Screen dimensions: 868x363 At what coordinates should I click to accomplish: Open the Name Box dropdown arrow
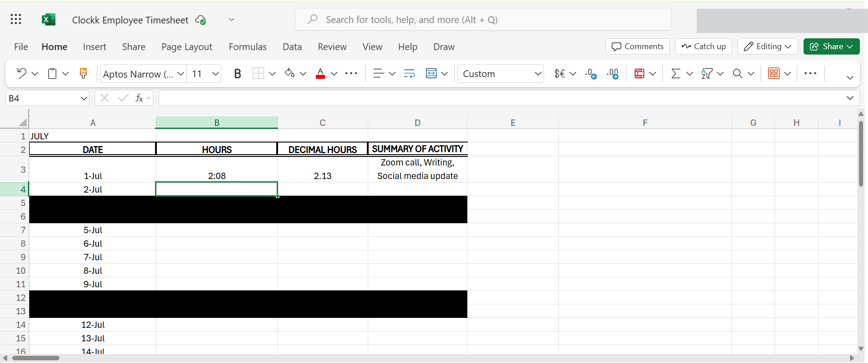coord(84,98)
